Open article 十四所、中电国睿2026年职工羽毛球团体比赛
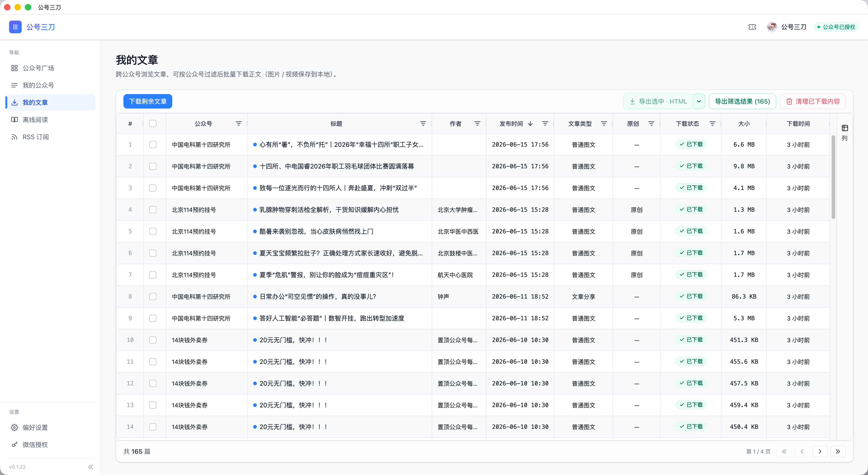Image resolution: width=868 pixels, height=475 pixels. click(337, 166)
